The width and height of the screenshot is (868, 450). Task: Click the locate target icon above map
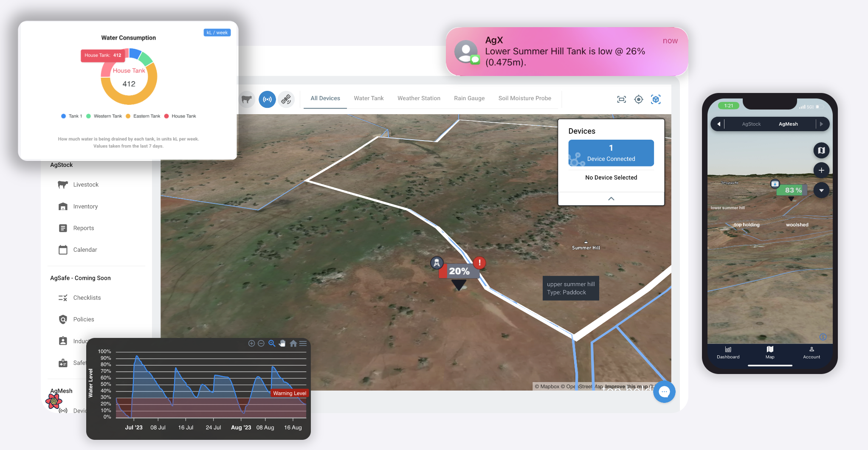point(638,99)
